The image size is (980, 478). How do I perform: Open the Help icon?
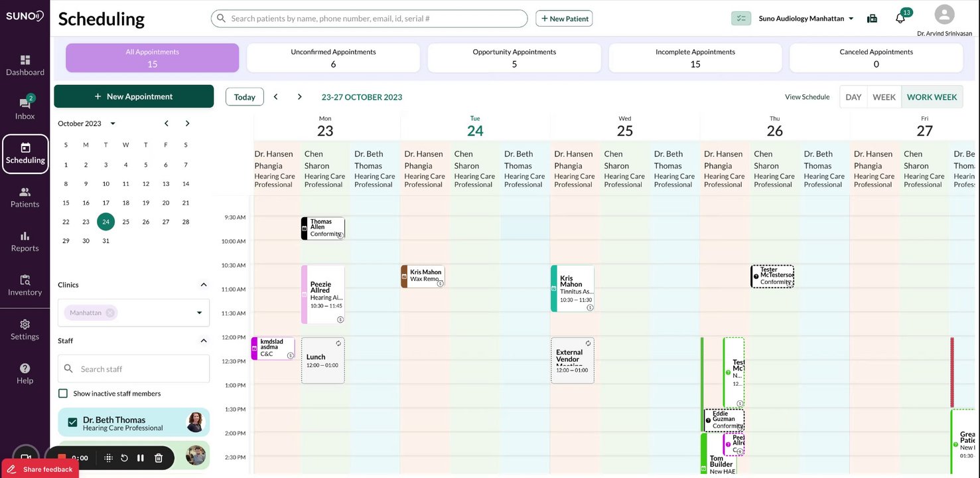click(25, 373)
